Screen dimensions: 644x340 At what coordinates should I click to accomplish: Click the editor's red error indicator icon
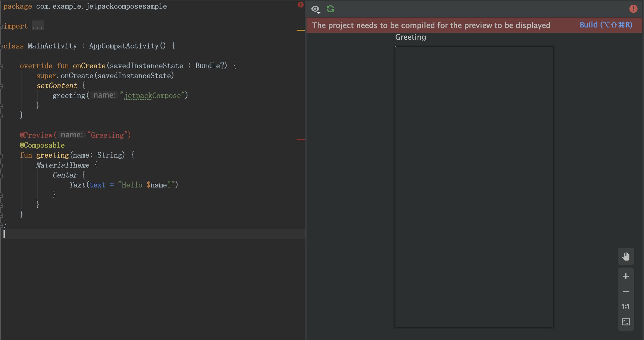(x=300, y=5)
